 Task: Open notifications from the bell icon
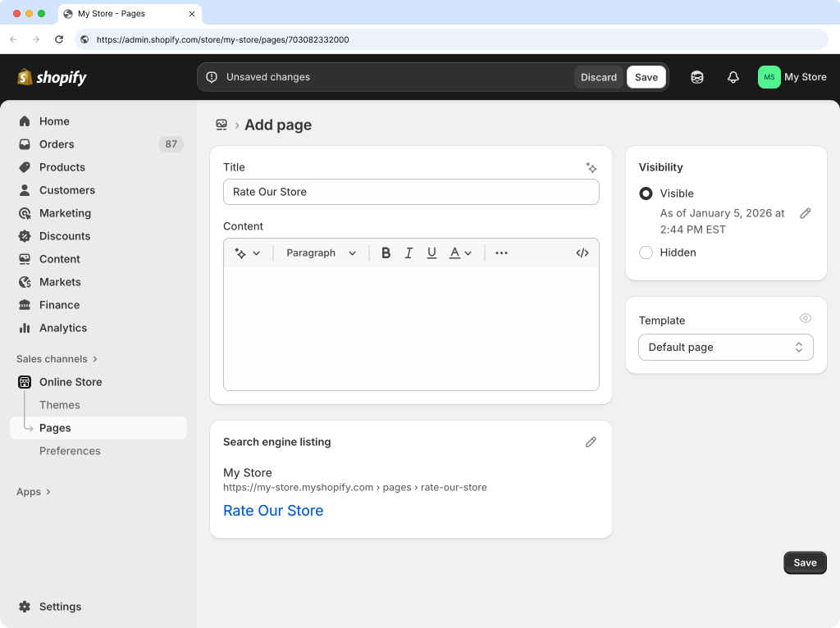(733, 76)
